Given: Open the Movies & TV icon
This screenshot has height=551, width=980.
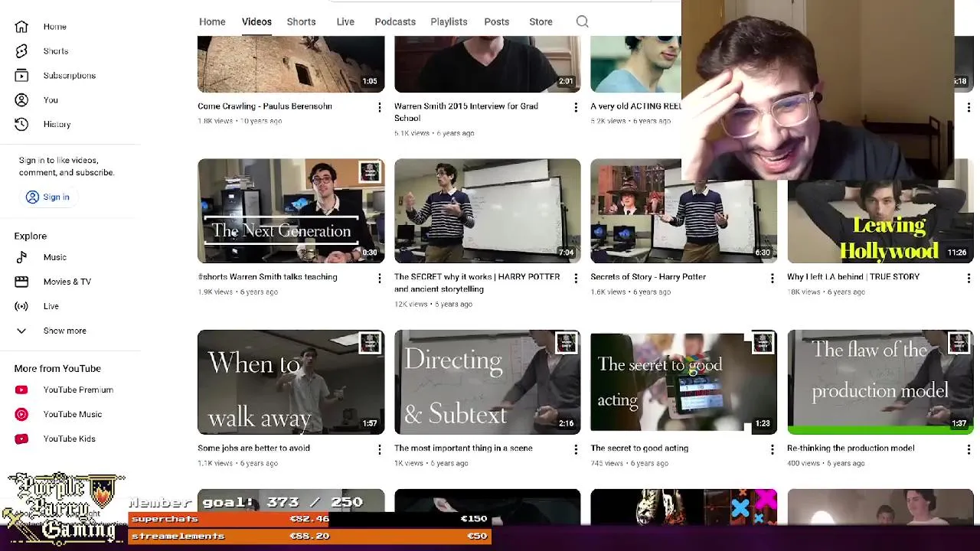Looking at the screenshot, I should [x=21, y=282].
